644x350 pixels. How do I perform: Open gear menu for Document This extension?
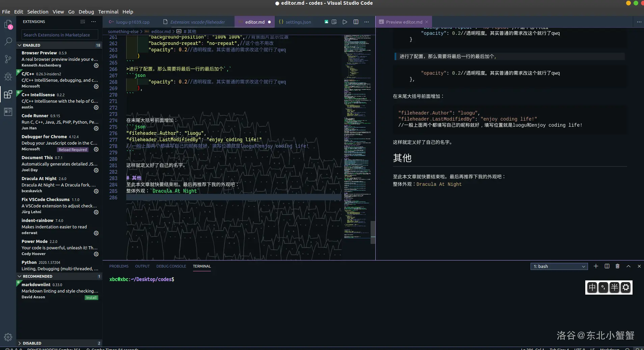pos(96,170)
